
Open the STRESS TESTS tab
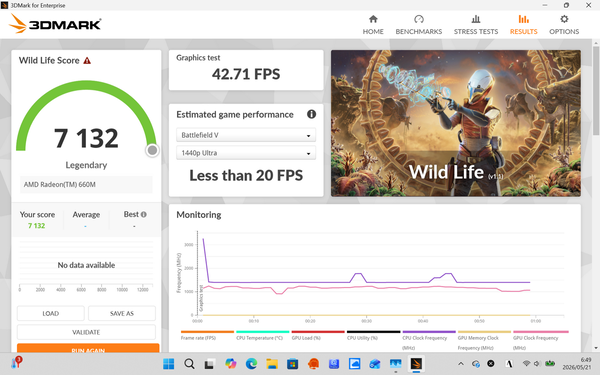coord(476,25)
